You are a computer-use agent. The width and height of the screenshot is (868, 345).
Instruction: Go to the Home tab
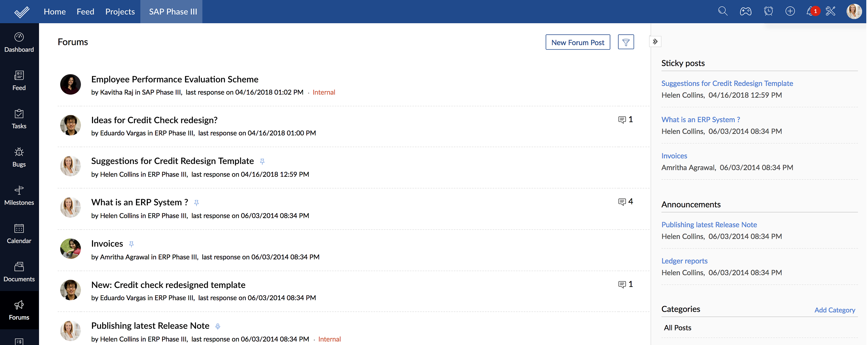(x=55, y=12)
